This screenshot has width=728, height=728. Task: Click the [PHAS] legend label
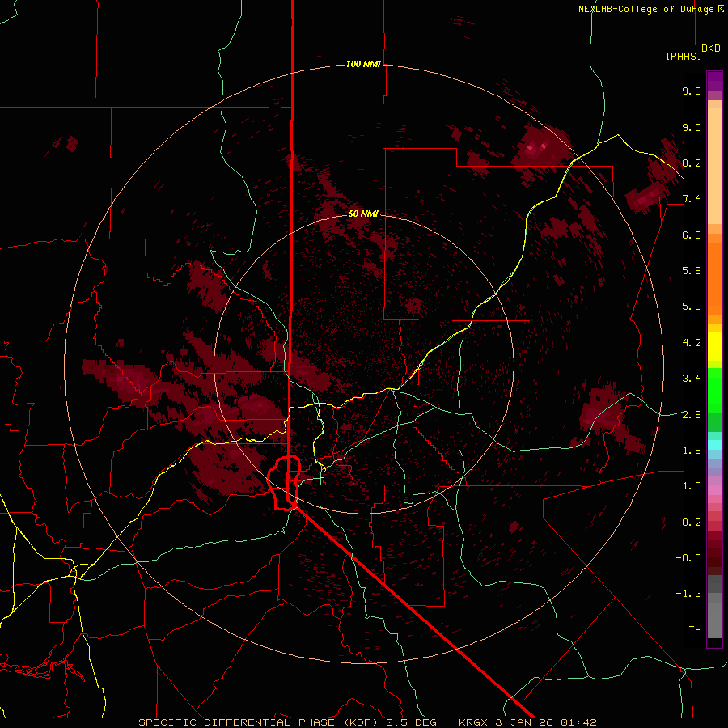pyautogui.click(x=684, y=56)
